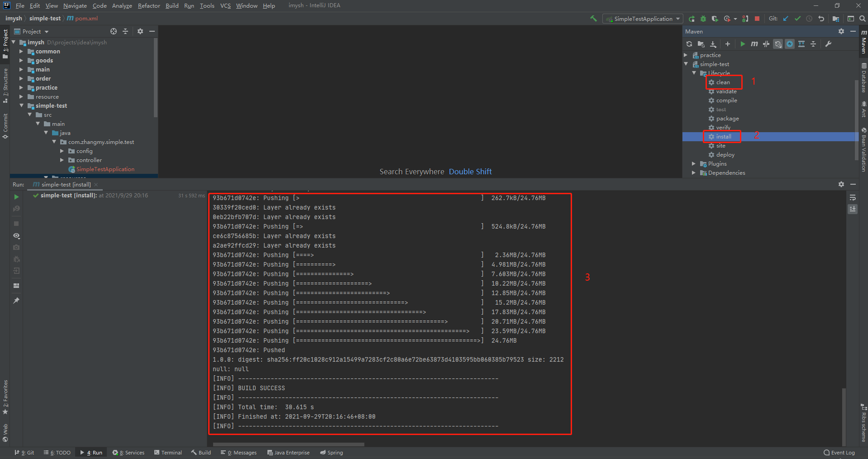Image resolution: width=868 pixels, height=459 pixels.
Task: Click Download Sources and Documentation icon in Maven
Action: tap(713, 44)
